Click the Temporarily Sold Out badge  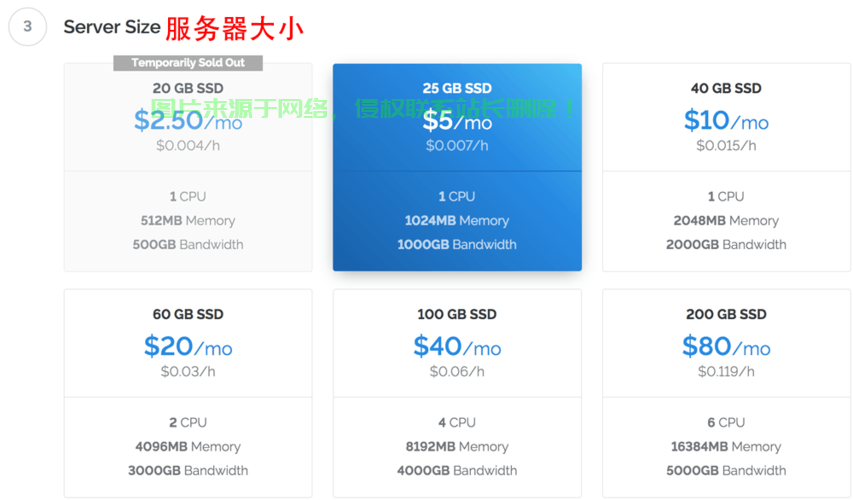pos(187,63)
